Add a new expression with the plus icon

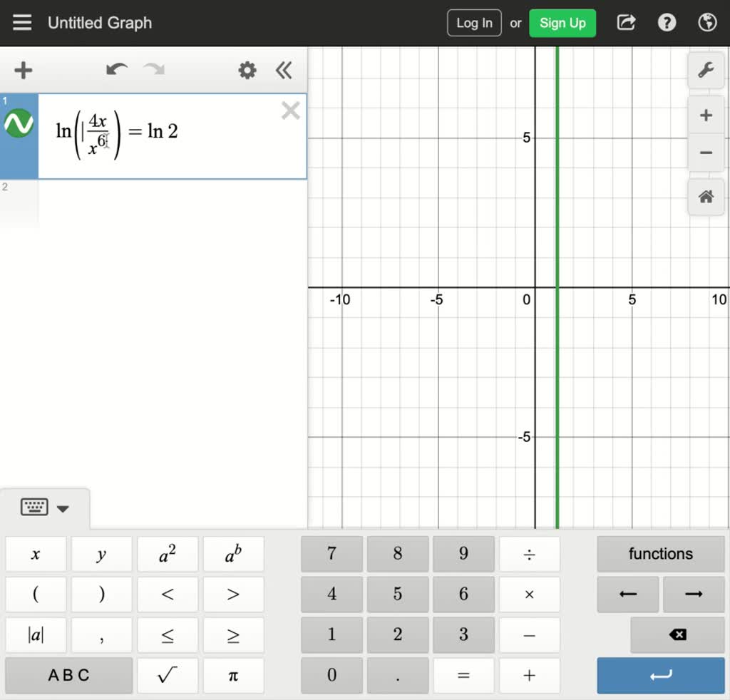[x=23, y=70]
